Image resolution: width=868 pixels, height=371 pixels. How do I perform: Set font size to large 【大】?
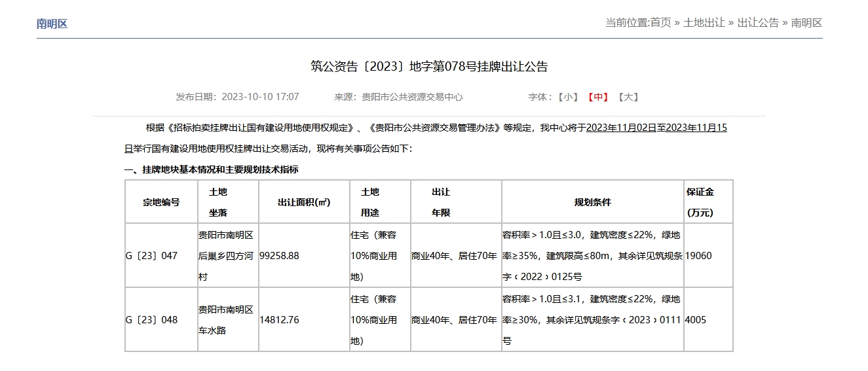click(628, 97)
